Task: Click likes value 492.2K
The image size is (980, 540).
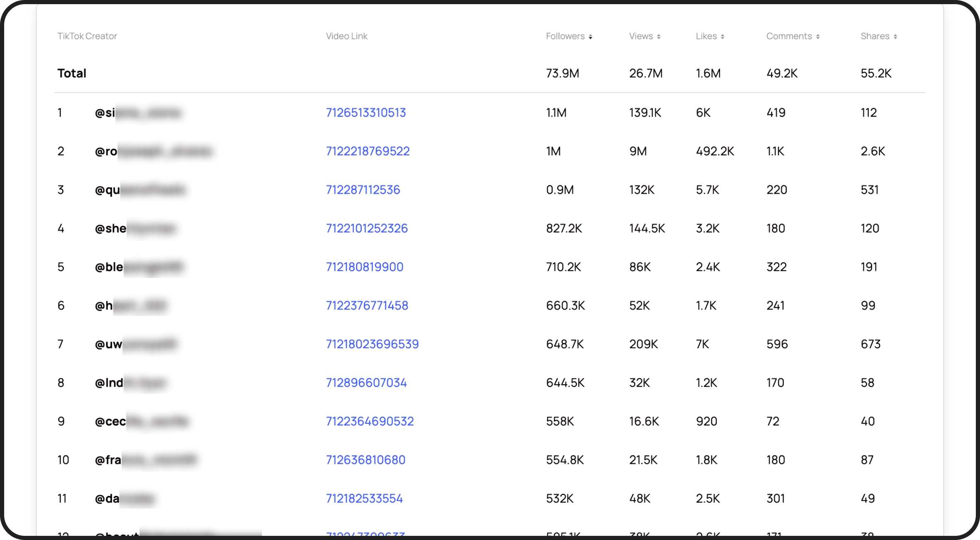Action: [715, 151]
